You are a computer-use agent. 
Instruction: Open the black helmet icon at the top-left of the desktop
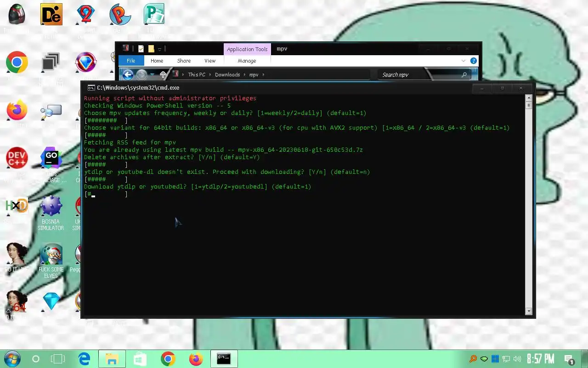(17, 15)
